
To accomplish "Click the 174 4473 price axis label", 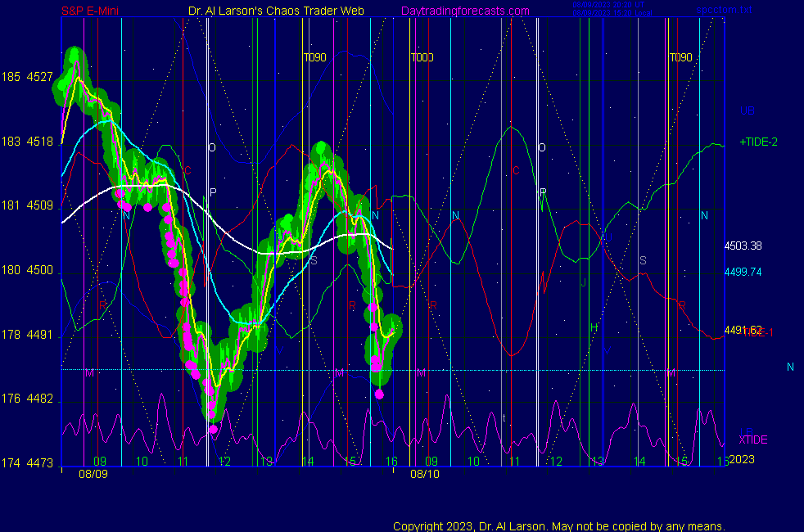I will point(28,464).
